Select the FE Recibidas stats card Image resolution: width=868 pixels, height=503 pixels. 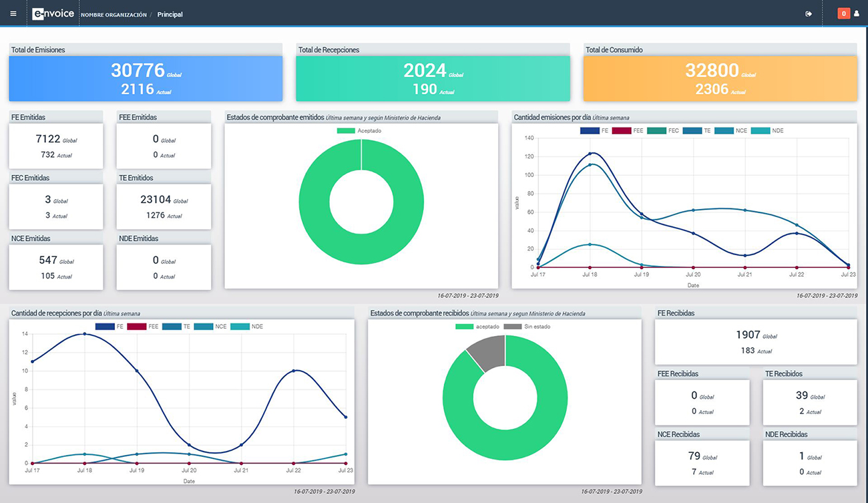[x=755, y=341]
